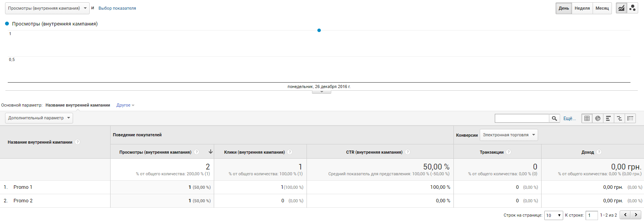Sort by Транзакции column
The width and height of the screenshot is (644, 222).
tap(492, 152)
